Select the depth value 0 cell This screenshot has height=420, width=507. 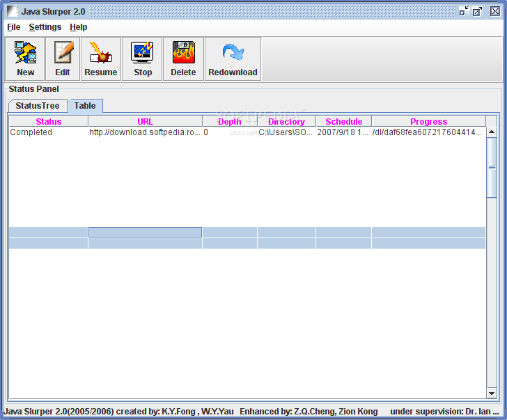(x=230, y=132)
